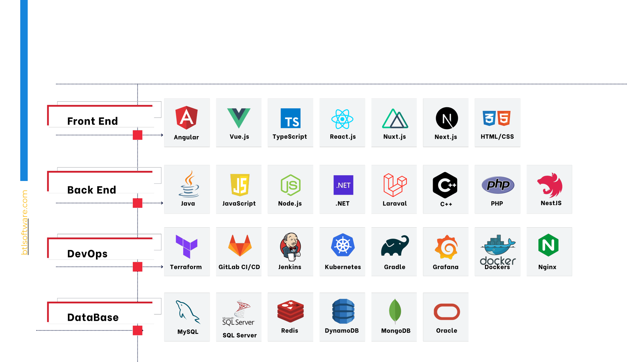Image resolution: width=644 pixels, height=362 pixels.
Task: Click the NestJS red cat icon
Action: point(550,185)
